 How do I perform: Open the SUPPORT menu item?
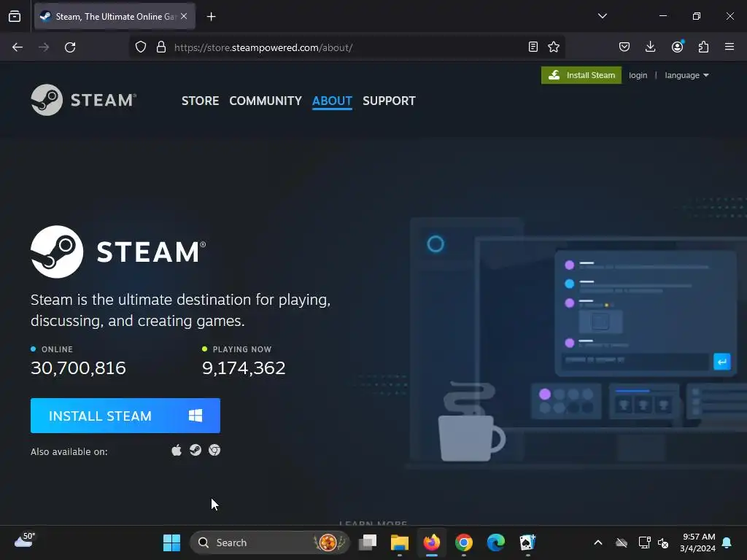pos(389,101)
